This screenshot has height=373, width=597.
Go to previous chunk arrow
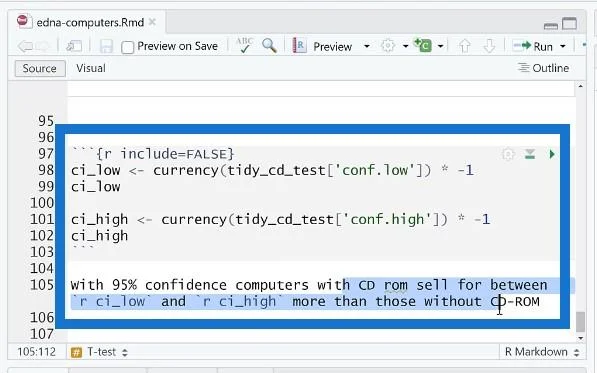coord(465,46)
